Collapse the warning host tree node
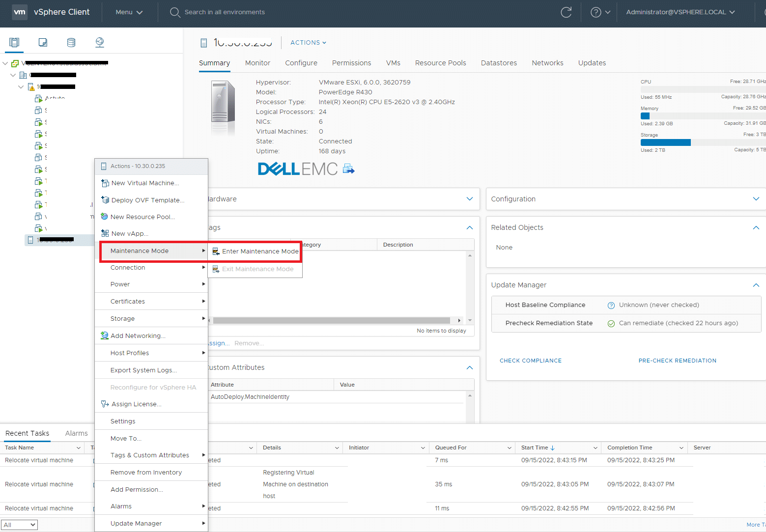Image resolution: width=766 pixels, height=532 pixels. (21, 87)
